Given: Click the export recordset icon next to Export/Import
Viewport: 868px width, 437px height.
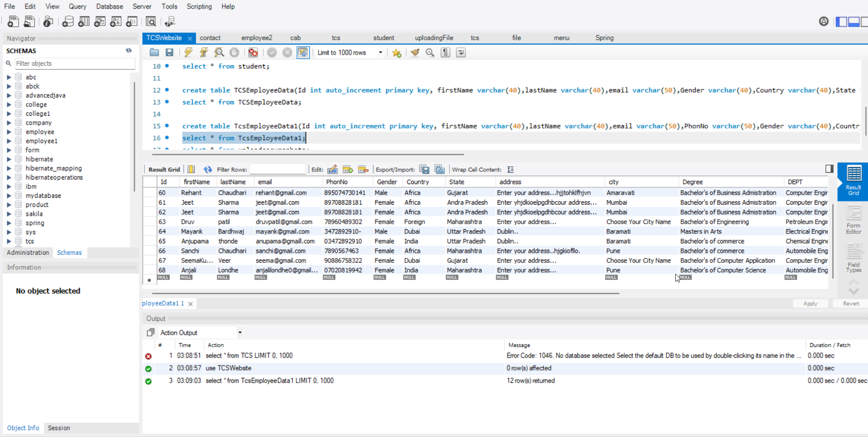Looking at the screenshot, I should [424, 170].
